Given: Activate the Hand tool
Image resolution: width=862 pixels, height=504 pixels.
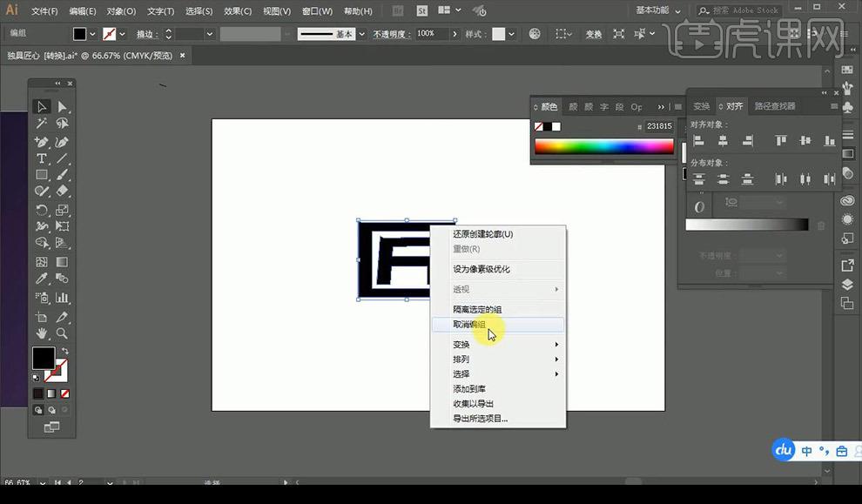Looking at the screenshot, I should [42, 333].
